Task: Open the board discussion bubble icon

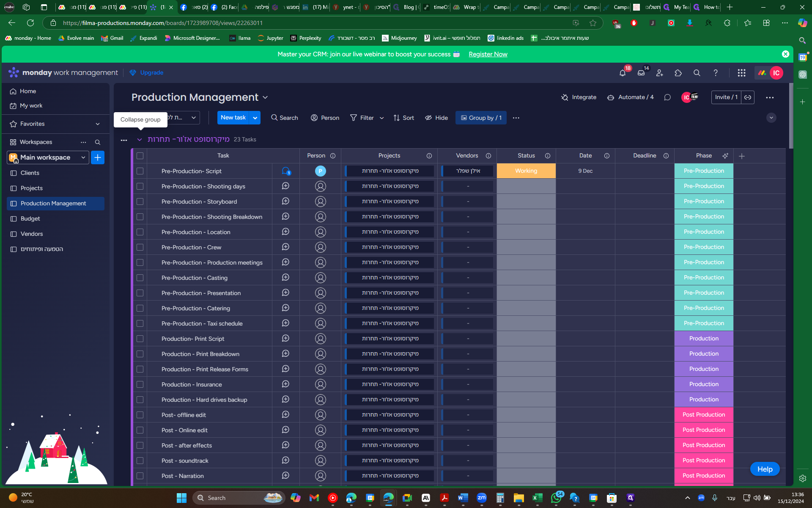Action: [667, 97]
